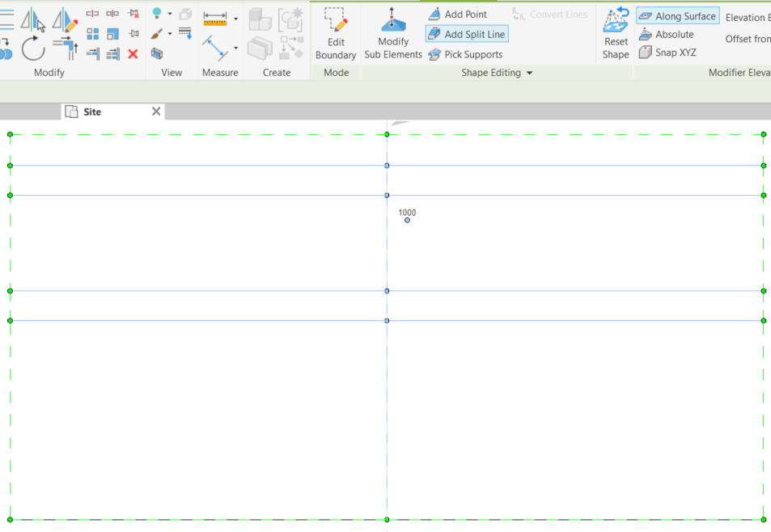Enable the Snap XYZ option
771x532 pixels.
pos(667,53)
